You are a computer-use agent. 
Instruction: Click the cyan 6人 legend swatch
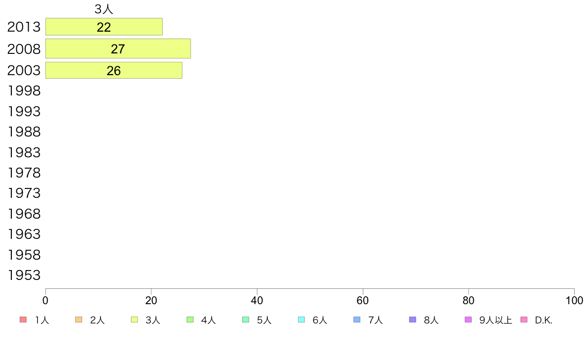point(301,320)
